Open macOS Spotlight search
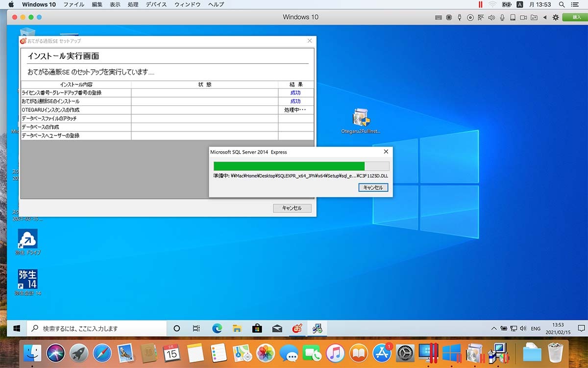This screenshot has width=588, height=368. coord(561,4)
